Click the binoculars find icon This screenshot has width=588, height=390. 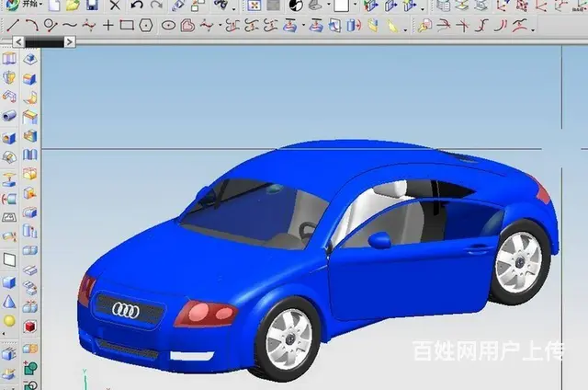(x=220, y=6)
